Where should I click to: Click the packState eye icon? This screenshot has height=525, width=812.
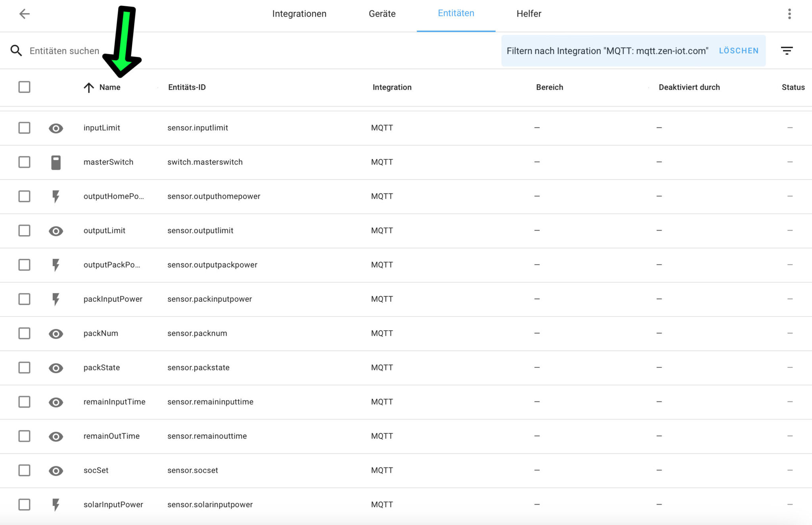(56, 368)
